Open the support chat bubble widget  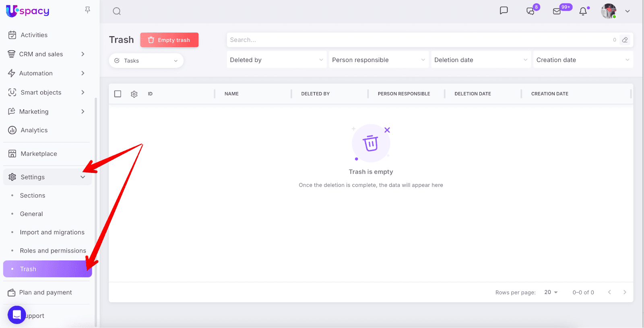pyautogui.click(x=17, y=315)
